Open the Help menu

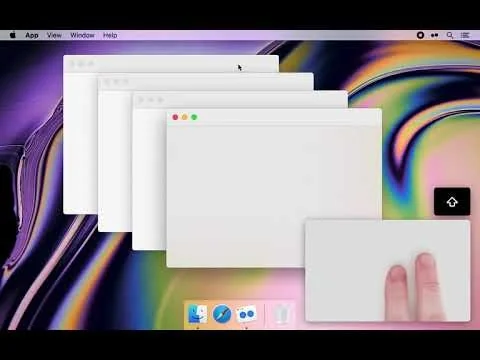[110, 35]
